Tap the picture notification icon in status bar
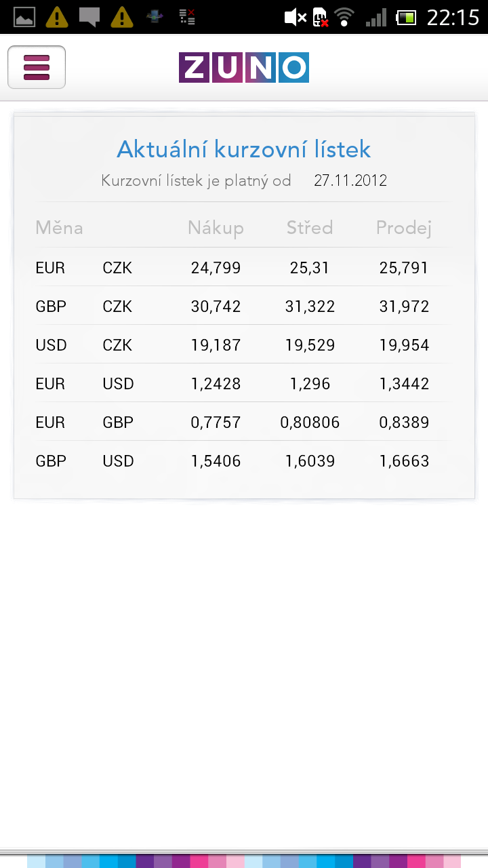Image resolution: width=488 pixels, height=868 pixels. click(x=24, y=17)
